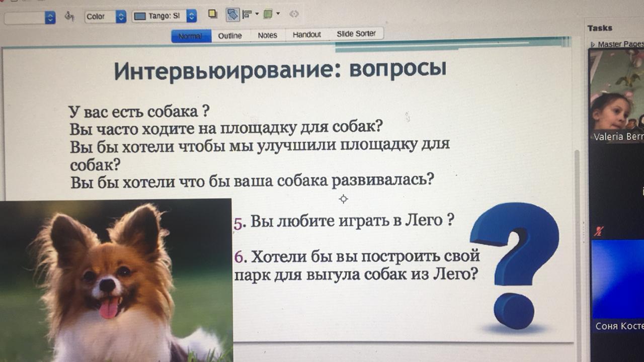
Task: Click the greyed-out Interaction icon
Action: click(294, 14)
